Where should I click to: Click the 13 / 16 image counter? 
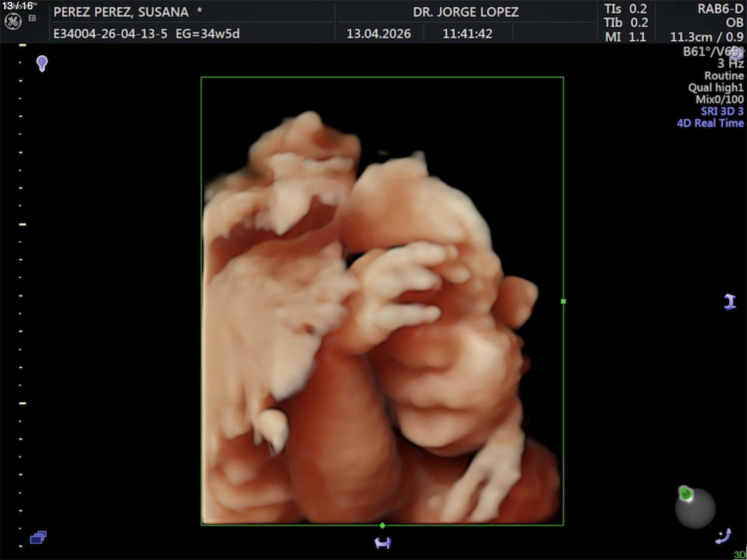pyautogui.click(x=18, y=6)
